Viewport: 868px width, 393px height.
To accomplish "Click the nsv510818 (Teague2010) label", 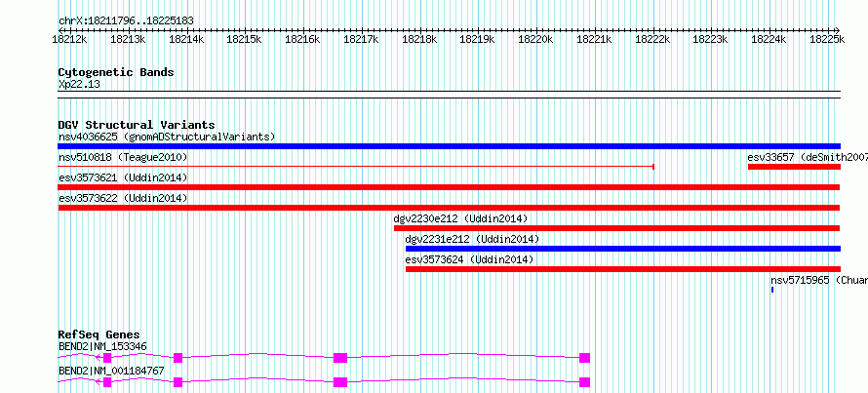I will [123, 157].
